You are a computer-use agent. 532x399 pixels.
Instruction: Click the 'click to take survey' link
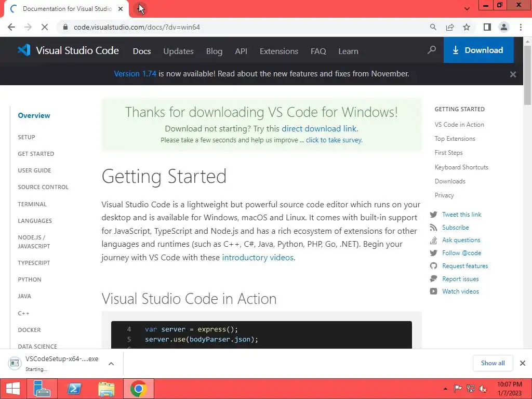334,140
